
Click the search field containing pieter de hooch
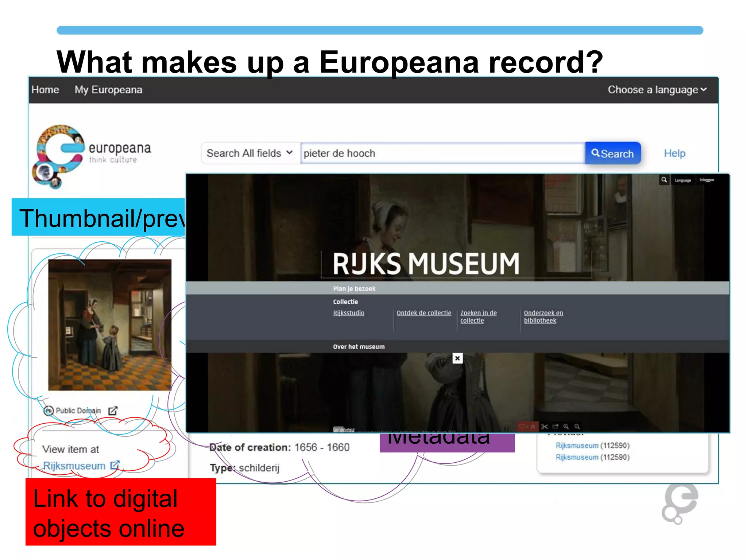(442, 153)
